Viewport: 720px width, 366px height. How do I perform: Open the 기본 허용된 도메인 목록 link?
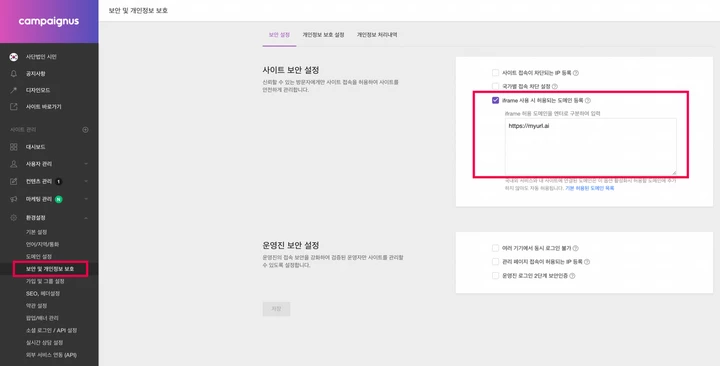pyautogui.click(x=590, y=188)
